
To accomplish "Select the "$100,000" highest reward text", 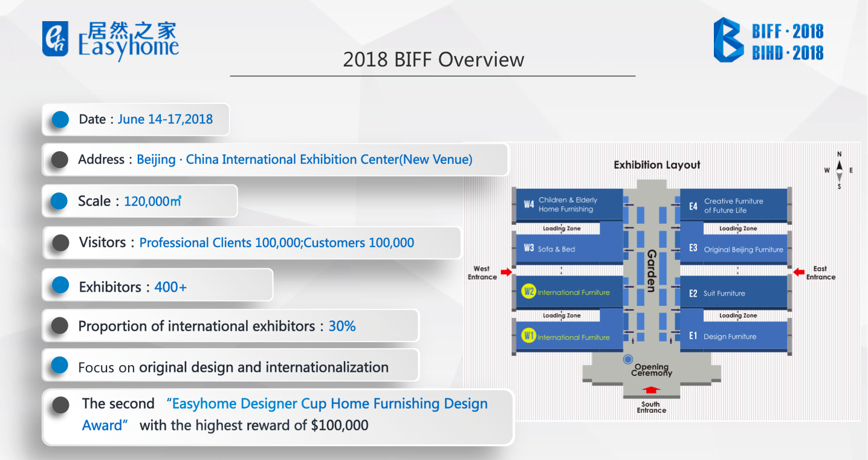I will click(340, 426).
